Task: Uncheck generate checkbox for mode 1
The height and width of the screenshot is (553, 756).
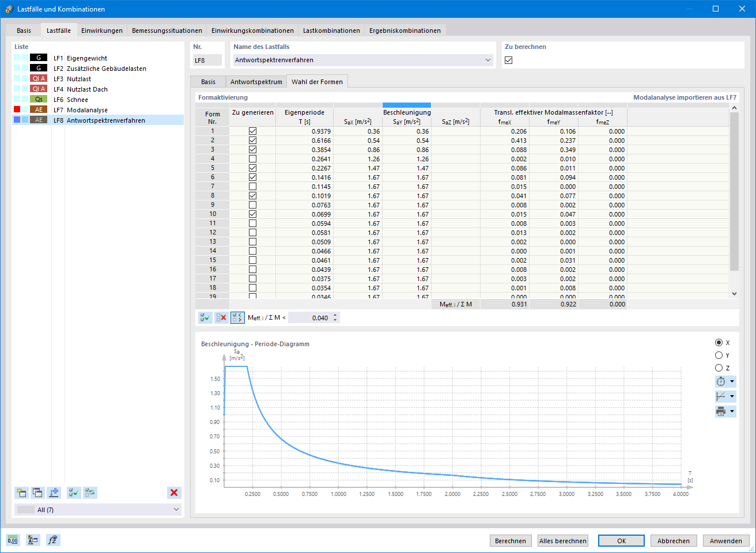Action: [252, 131]
